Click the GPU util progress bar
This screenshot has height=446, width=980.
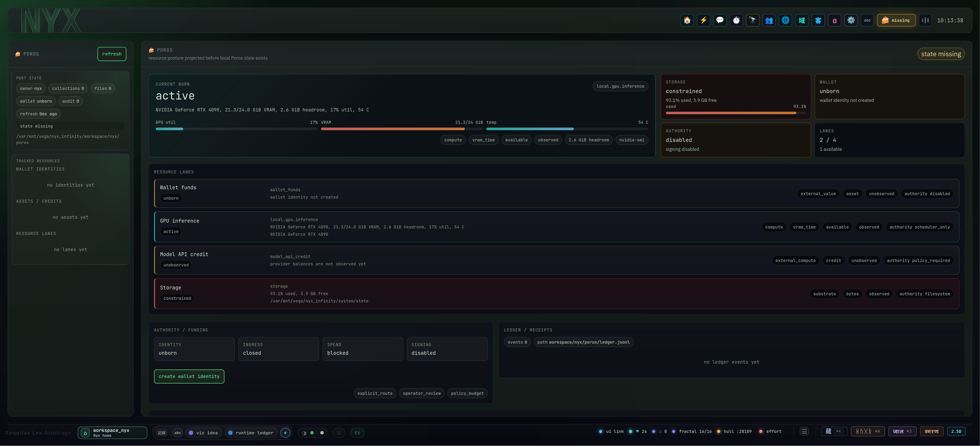(x=236, y=129)
